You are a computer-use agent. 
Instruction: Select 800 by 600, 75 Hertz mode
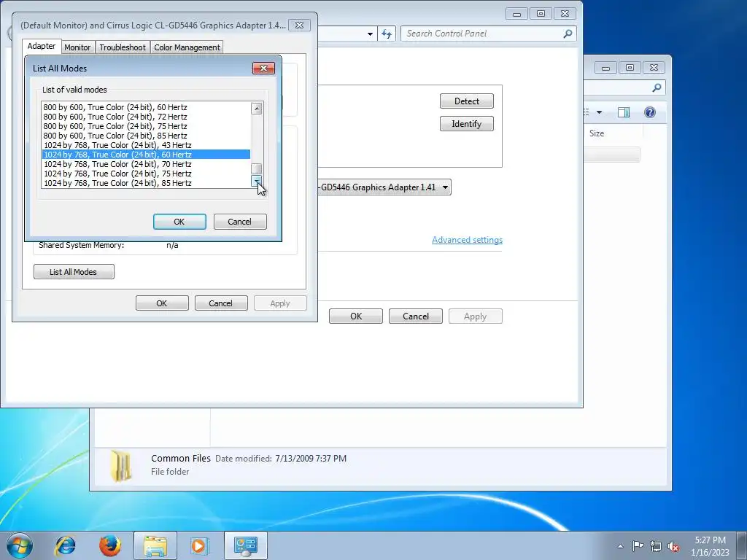pyautogui.click(x=146, y=126)
